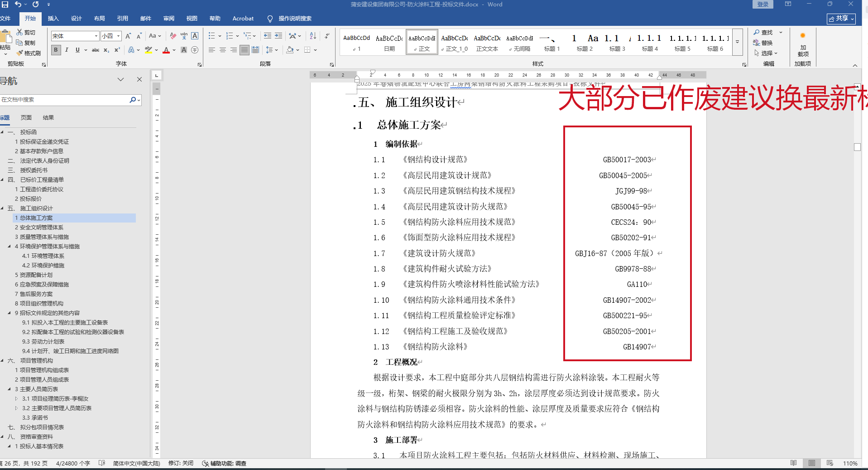
Task: Toggle justified alignment button
Action: pyautogui.click(x=245, y=50)
